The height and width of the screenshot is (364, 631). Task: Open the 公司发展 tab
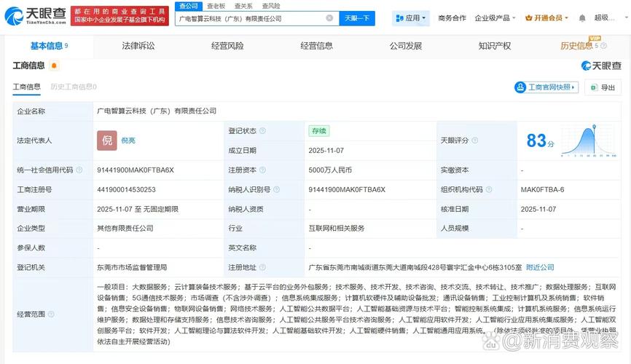pos(406,46)
